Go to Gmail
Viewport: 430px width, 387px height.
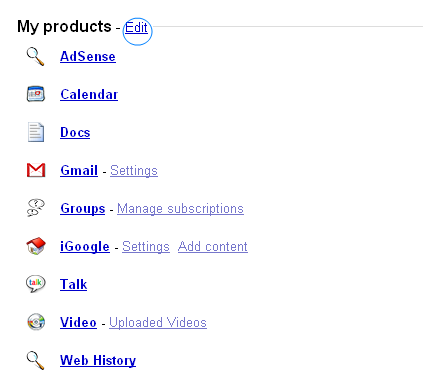79,170
